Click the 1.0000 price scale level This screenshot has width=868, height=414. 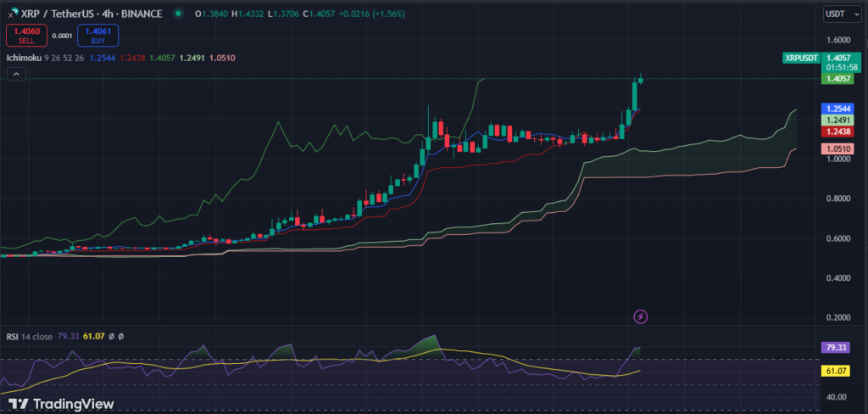pyautogui.click(x=837, y=159)
